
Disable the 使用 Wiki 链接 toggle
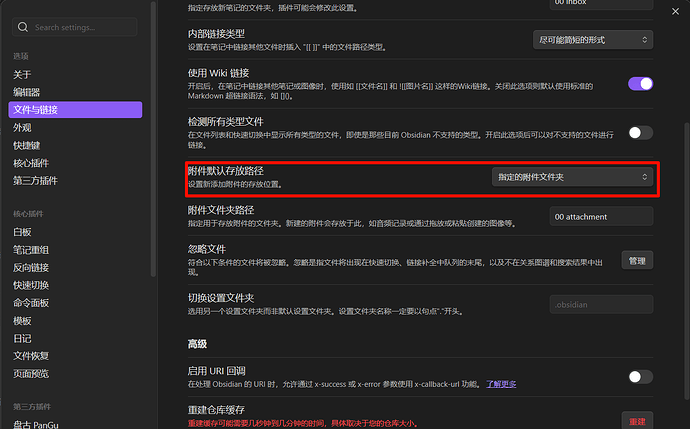640,84
